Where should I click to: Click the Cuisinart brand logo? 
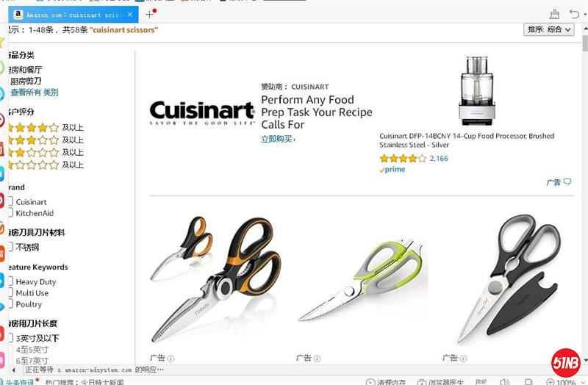(201, 112)
